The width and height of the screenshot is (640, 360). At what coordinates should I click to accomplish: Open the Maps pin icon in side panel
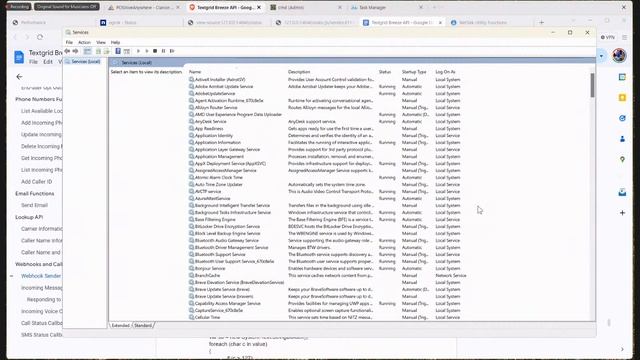(x=622, y=160)
